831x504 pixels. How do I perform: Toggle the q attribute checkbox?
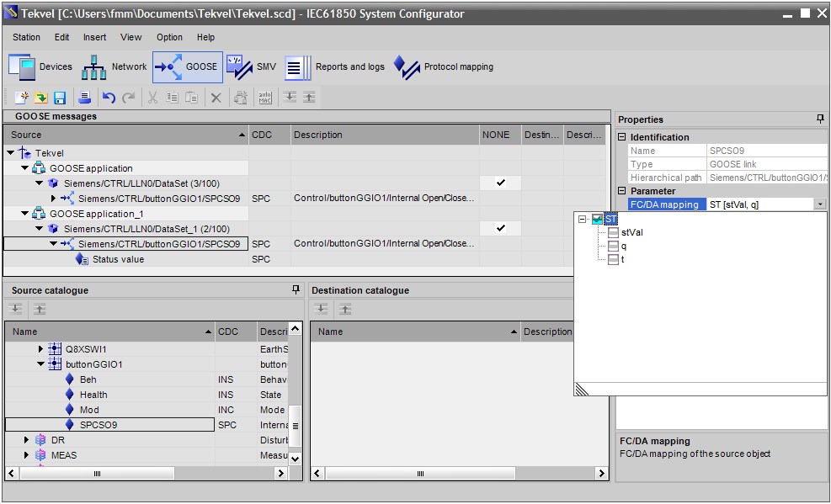point(613,247)
